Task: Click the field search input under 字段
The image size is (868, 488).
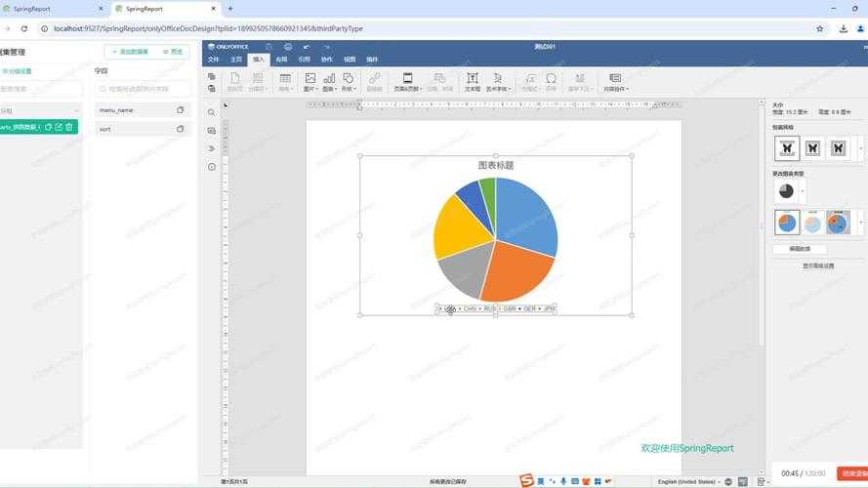Action: point(143,89)
